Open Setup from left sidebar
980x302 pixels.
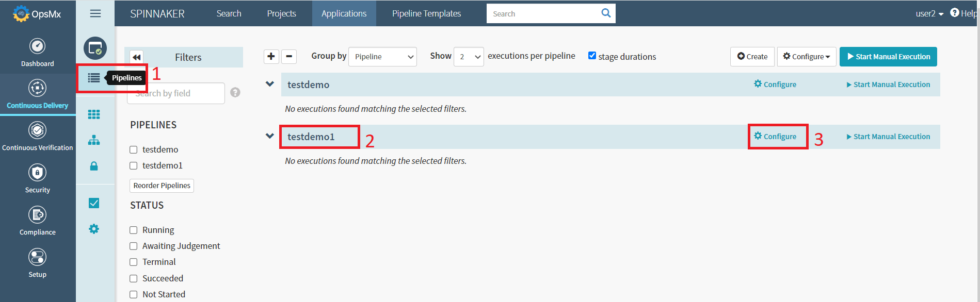[37, 263]
